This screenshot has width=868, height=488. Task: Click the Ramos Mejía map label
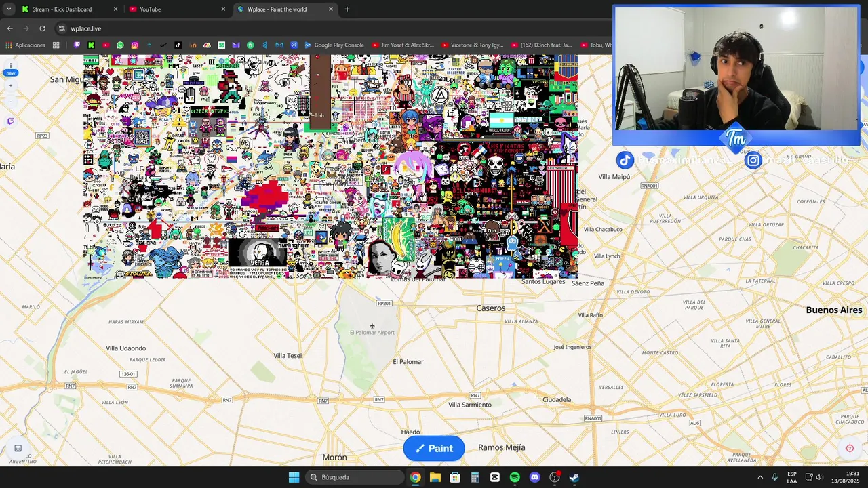[x=502, y=447]
